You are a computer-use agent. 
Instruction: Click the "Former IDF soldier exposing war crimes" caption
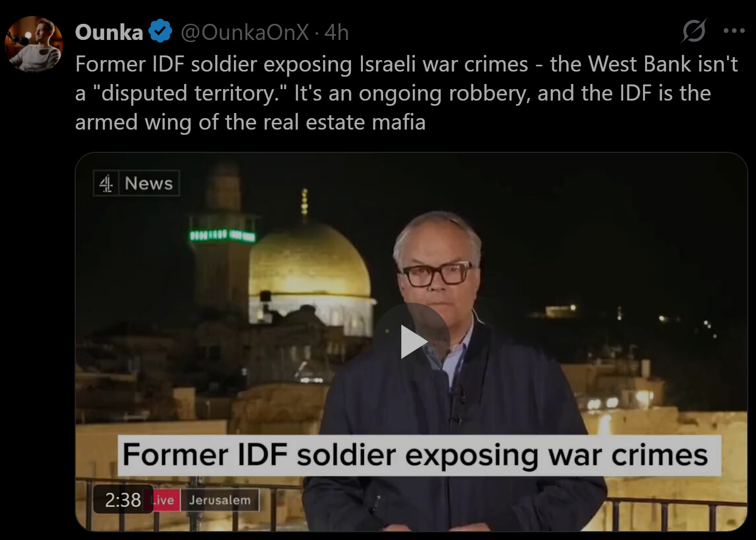tap(415, 455)
